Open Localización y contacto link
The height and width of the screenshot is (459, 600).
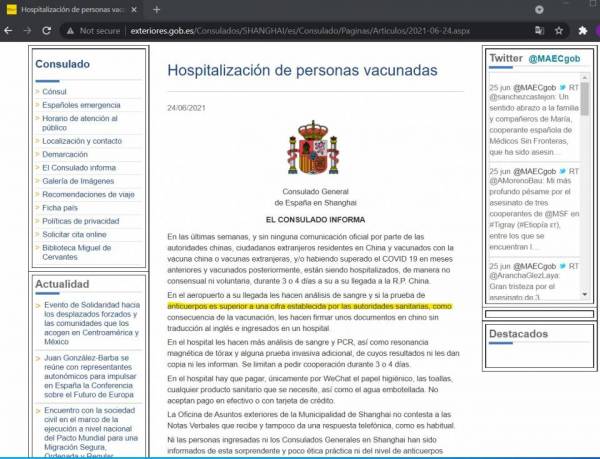(x=82, y=141)
